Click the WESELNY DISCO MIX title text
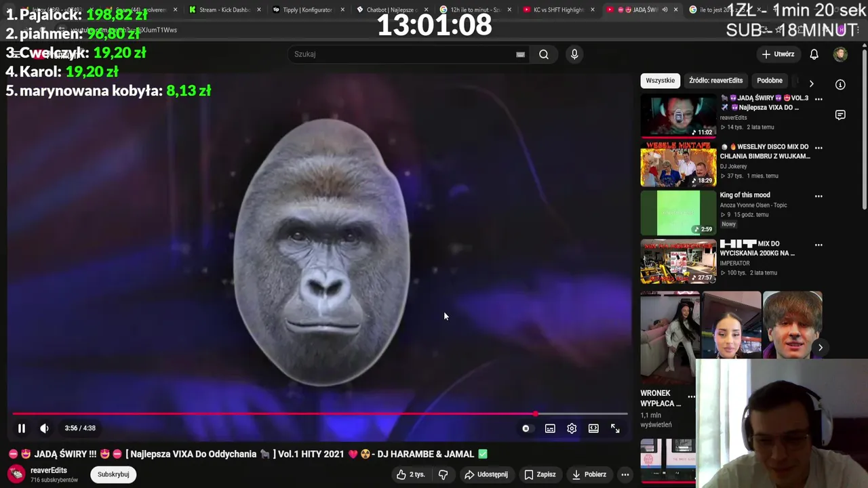This screenshot has width=868, height=488. [765, 152]
